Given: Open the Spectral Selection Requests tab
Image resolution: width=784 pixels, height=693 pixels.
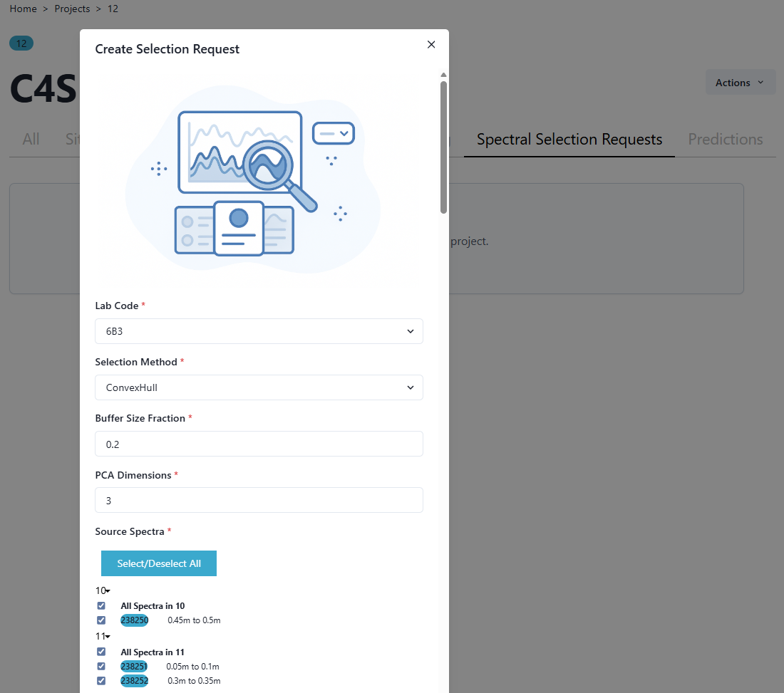Looking at the screenshot, I should [569, 140].
